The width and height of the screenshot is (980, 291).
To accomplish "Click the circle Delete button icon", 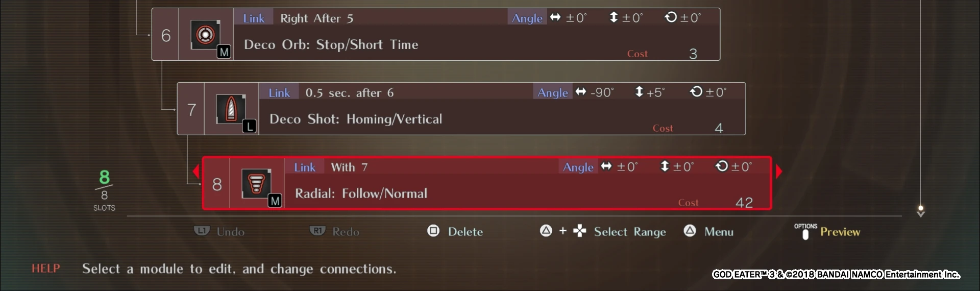I will pyautogui.click(x=433, y=231).
